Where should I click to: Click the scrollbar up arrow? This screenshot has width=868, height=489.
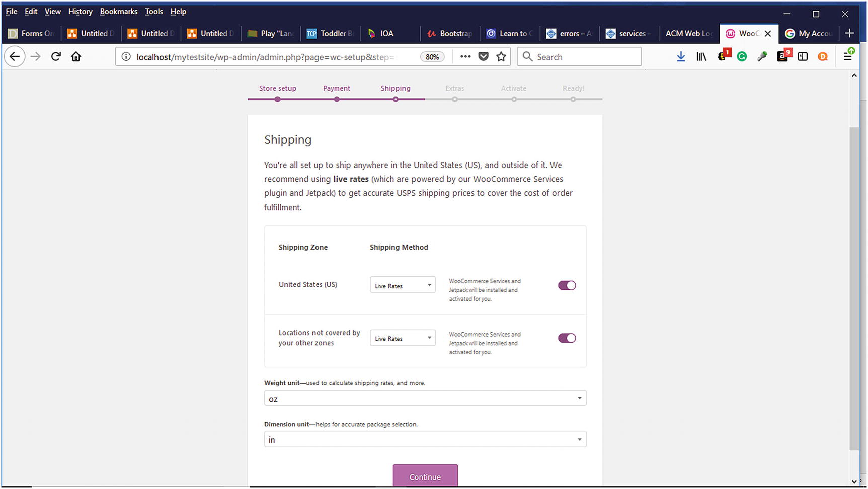(854, 75)
